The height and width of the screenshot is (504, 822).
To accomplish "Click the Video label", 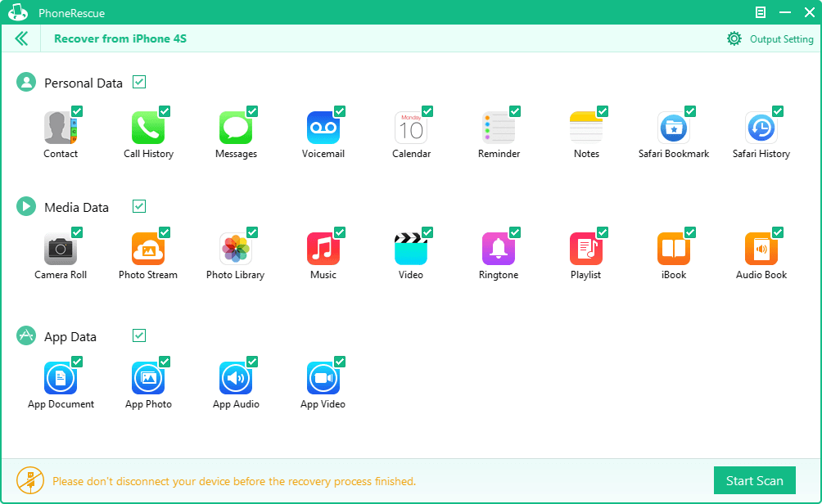I will click(x=410, y=275).
